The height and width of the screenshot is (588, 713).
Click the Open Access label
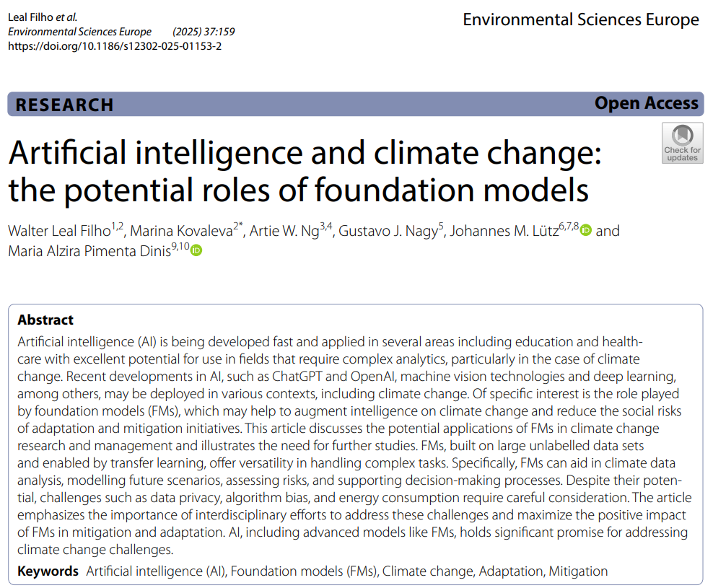[646, 104]
